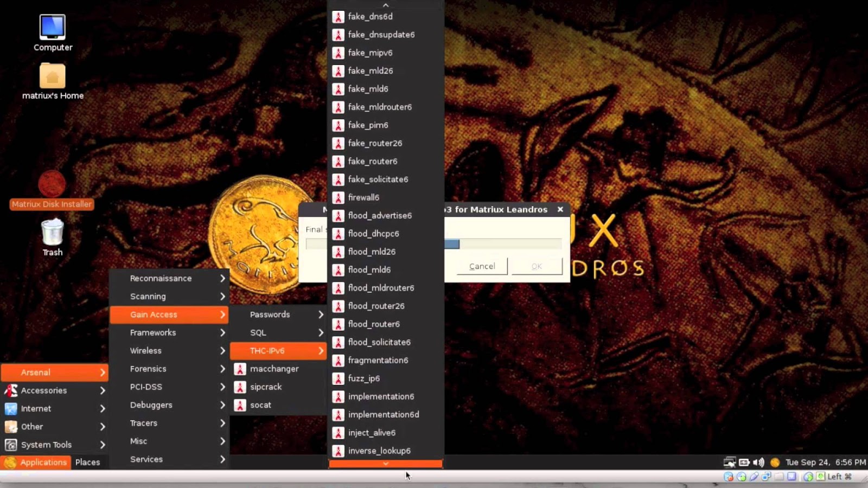Expand the Tracers submenu
Viewport: 868px width, 488px height.
(144, 423)
